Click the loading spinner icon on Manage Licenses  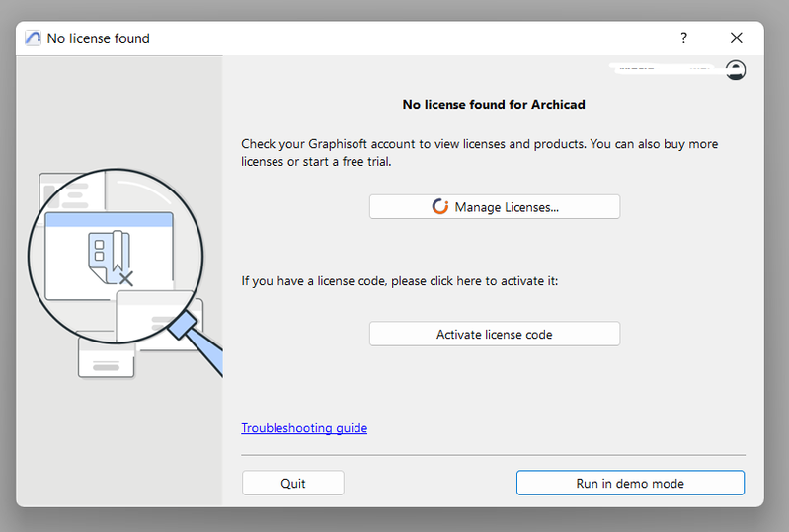440,207
